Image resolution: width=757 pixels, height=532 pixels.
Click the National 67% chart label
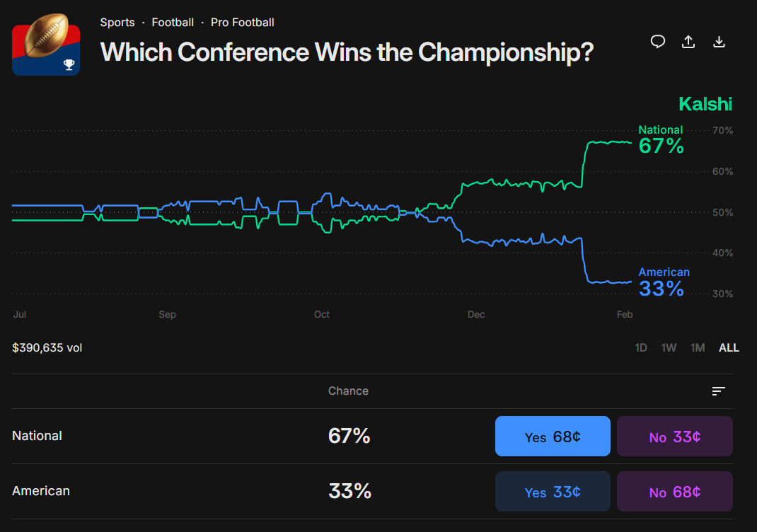click(x=661, y=140)
